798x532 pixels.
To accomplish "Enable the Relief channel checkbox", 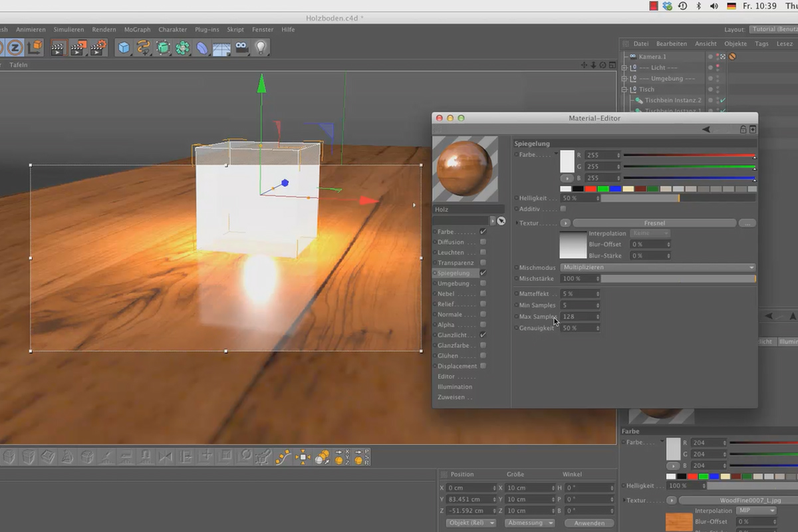I will (x=483, y=304).
